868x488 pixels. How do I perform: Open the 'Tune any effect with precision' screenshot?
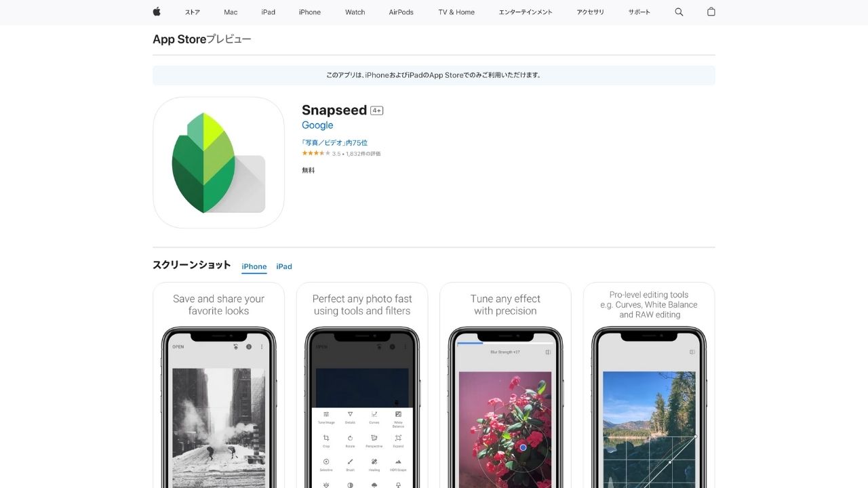pyautogui.click(x=505, y=385)
